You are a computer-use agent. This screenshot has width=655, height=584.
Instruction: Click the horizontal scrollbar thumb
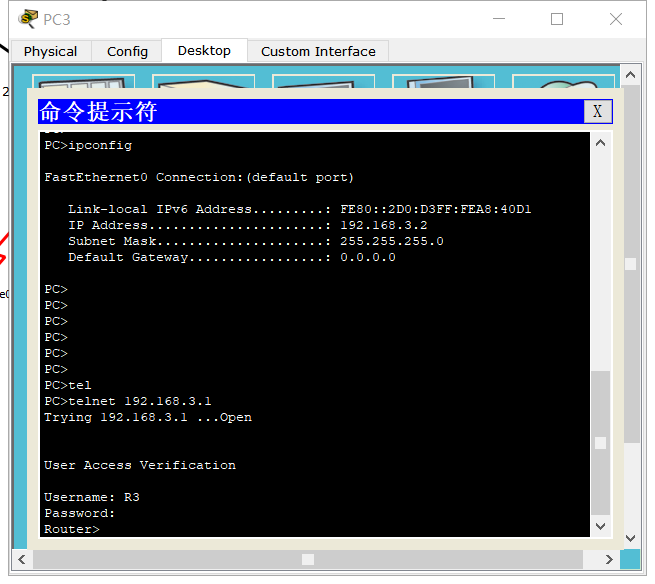[308, 559]
